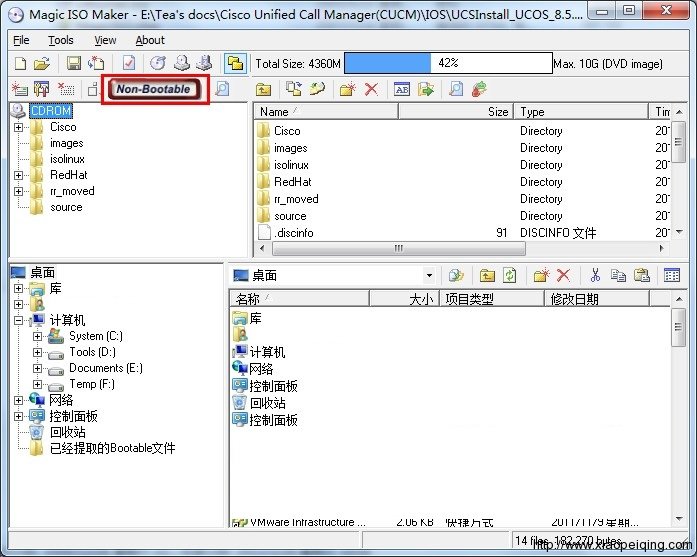Select the .discinfo file row
The width and height of the screenshot is (697, 557).
pos(462,233)
